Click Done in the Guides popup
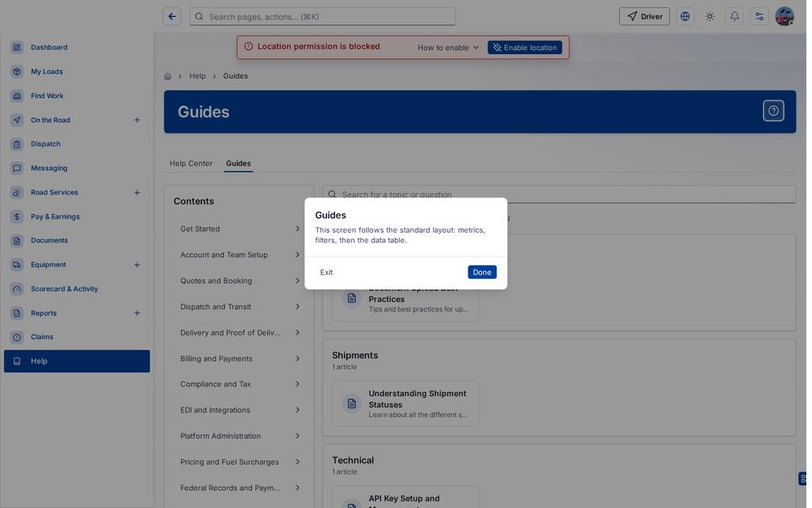 [481, 272]
